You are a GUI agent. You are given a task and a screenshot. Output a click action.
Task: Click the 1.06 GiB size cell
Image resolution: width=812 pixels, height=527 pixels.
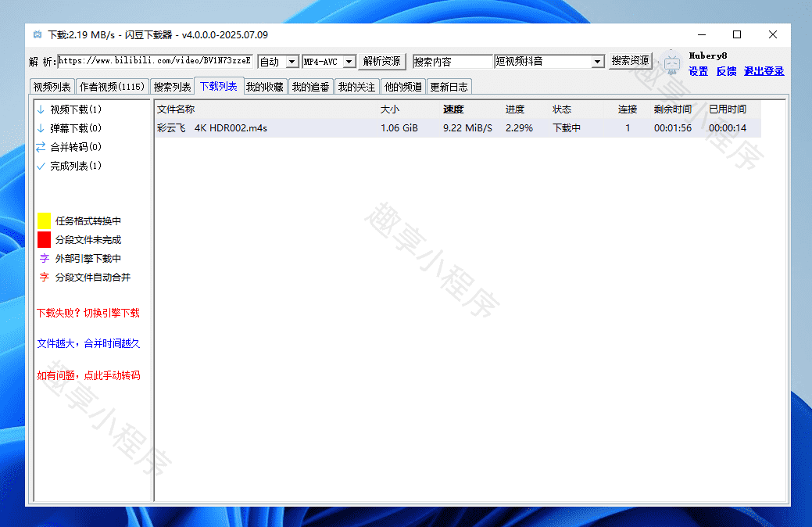(x=399, y=128)
